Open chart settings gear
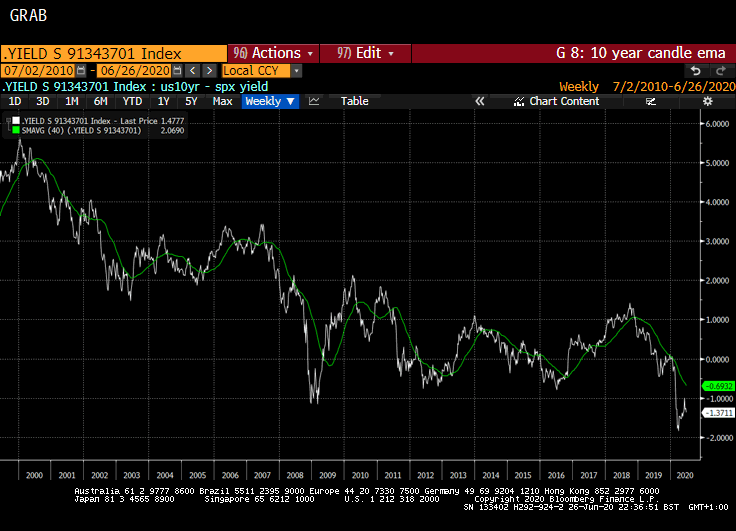Viewport: 736px width, 531px height. (708, 101)
